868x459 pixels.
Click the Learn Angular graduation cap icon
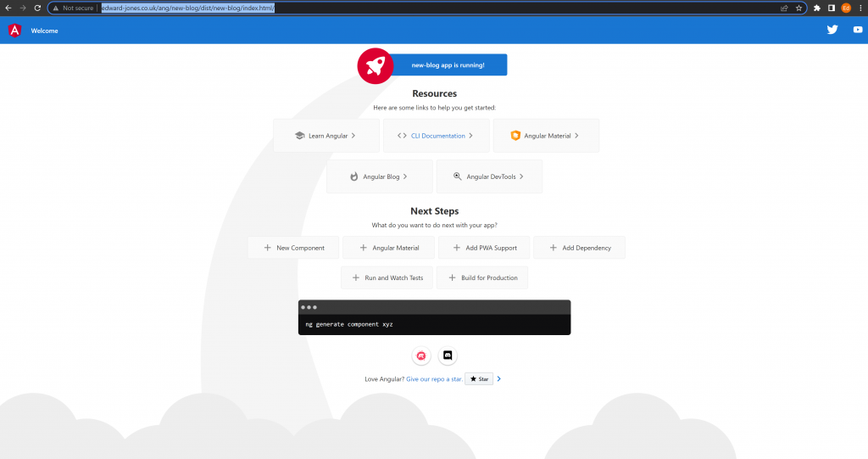coord(299,136)
